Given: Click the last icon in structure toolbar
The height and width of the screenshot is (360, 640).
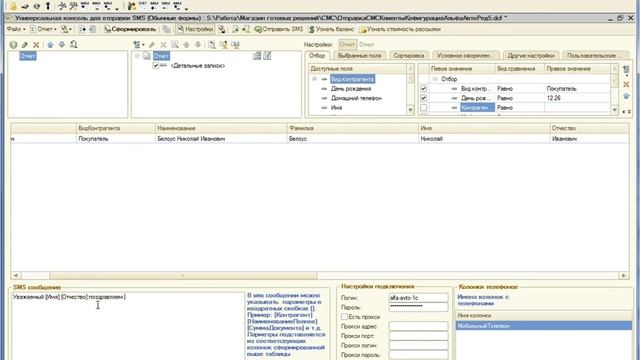Looking at the screenshot, I should [x=236, y=45].
